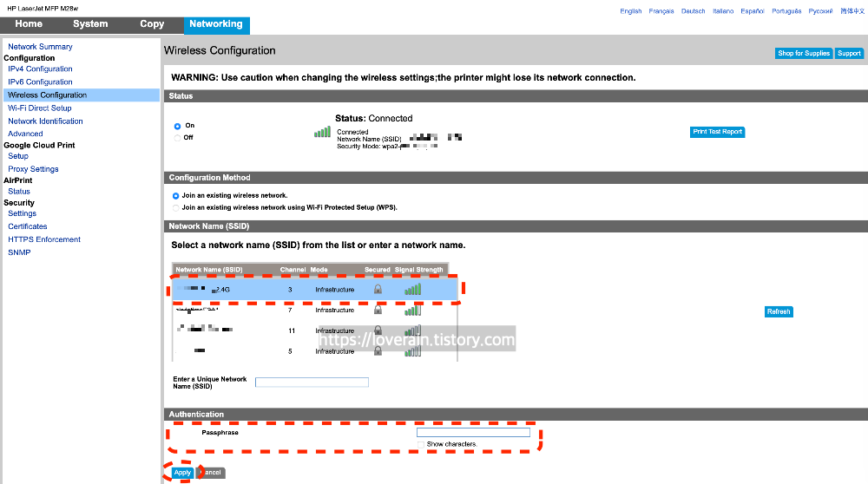
Task: Refresh the wireless network list
Action: click(x=779, y=312)
